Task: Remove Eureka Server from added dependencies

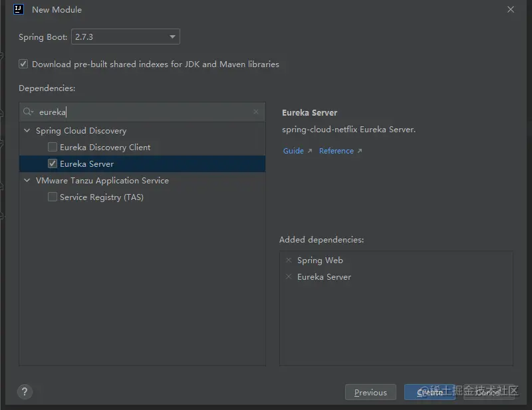Action: click(289, 276)
